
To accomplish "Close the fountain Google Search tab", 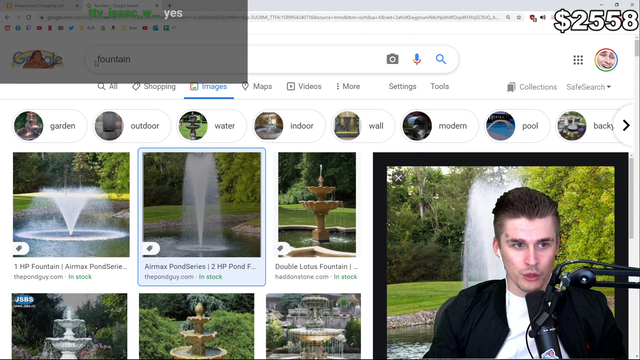I will 157,6.
